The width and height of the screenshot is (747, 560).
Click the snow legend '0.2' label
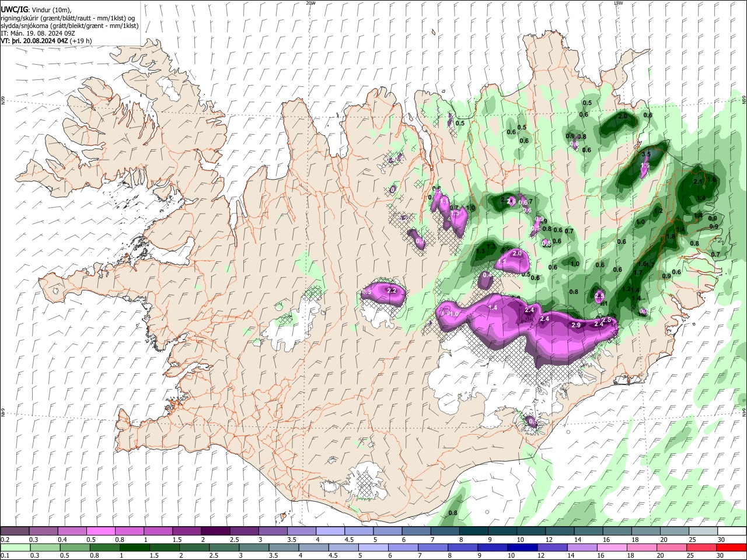[x=4, y=540]
